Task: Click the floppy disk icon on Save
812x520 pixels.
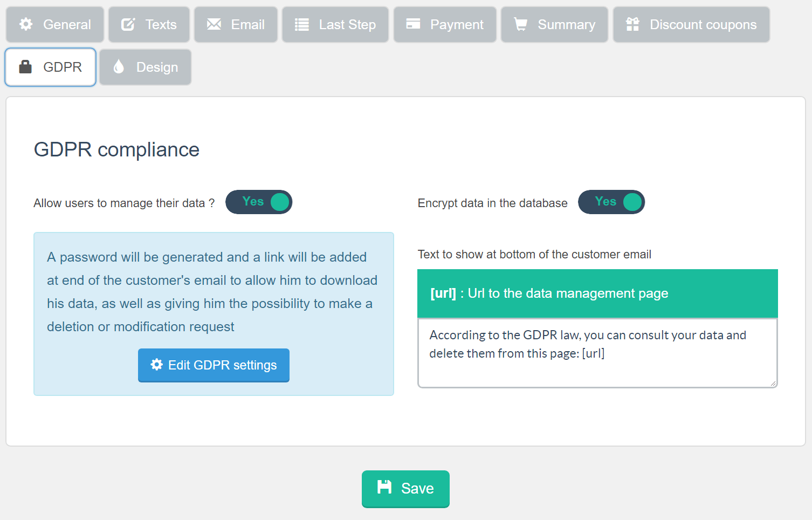Action: pos(385,488)
